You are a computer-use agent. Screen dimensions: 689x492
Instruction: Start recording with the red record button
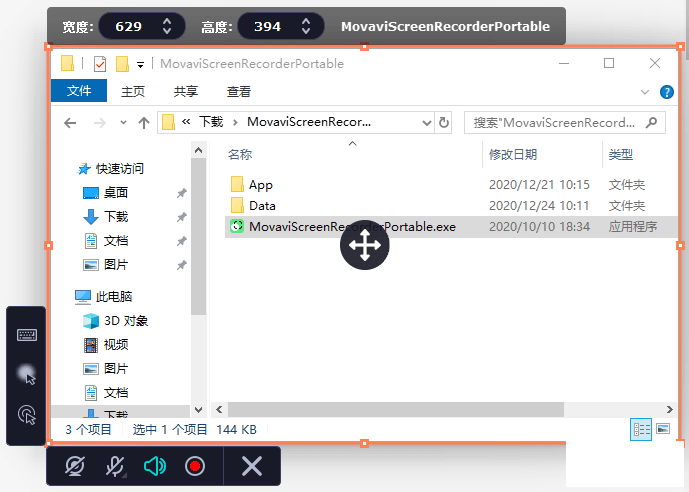click(195, 466)
